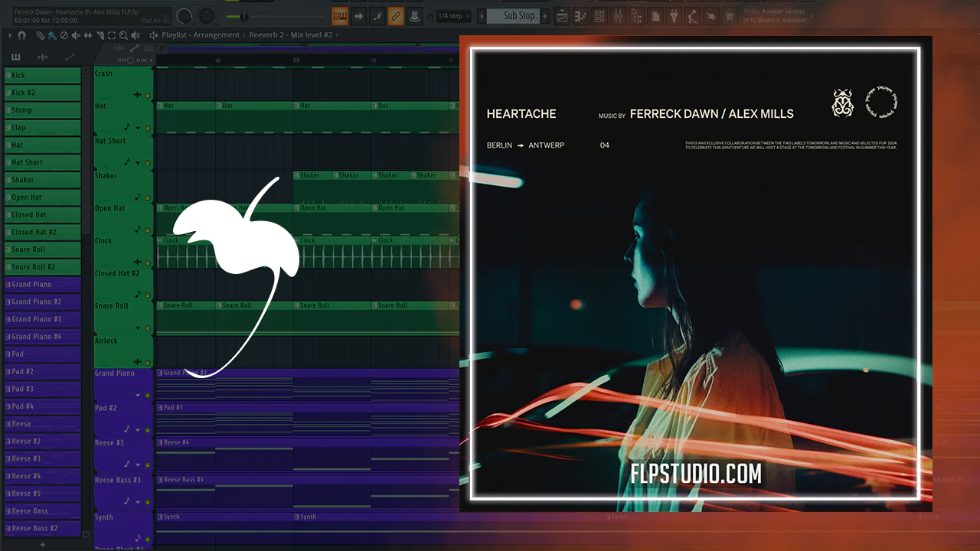Open the playlist options arrow menu
This screenshot has height=551, width=980.
10,35
